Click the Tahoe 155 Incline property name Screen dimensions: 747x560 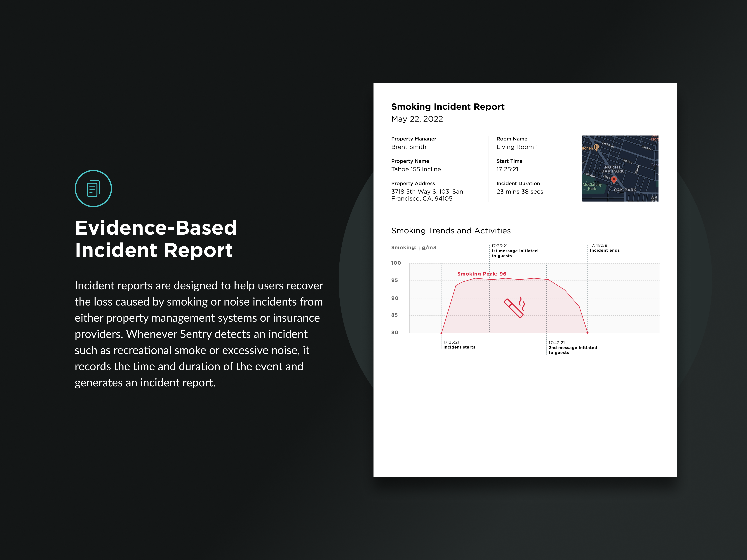pos(416,169)
